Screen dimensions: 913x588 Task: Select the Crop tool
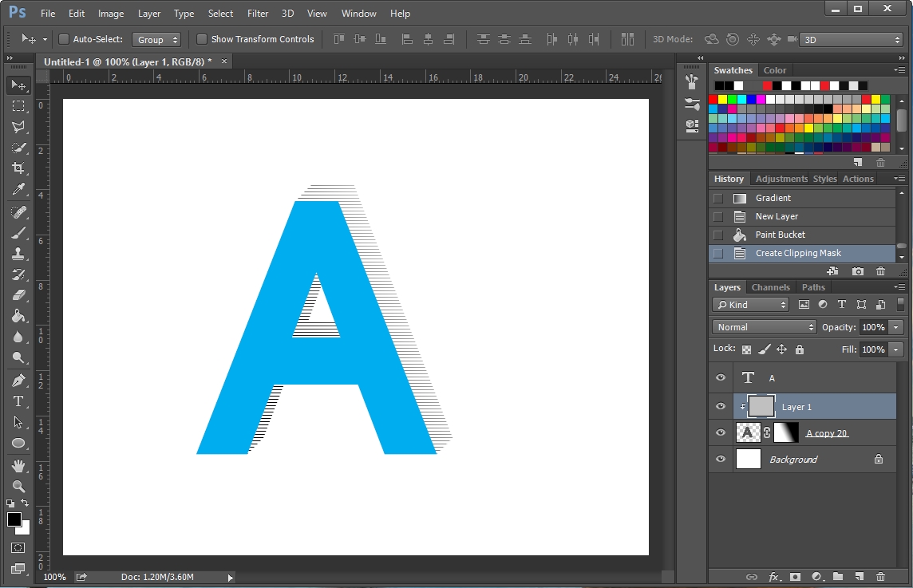coord(18,168)
